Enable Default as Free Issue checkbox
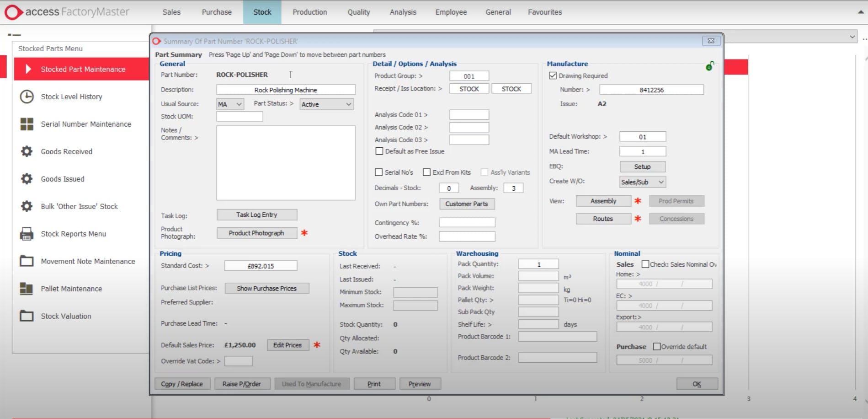The image size is (868, 419). tap(379, 151)
